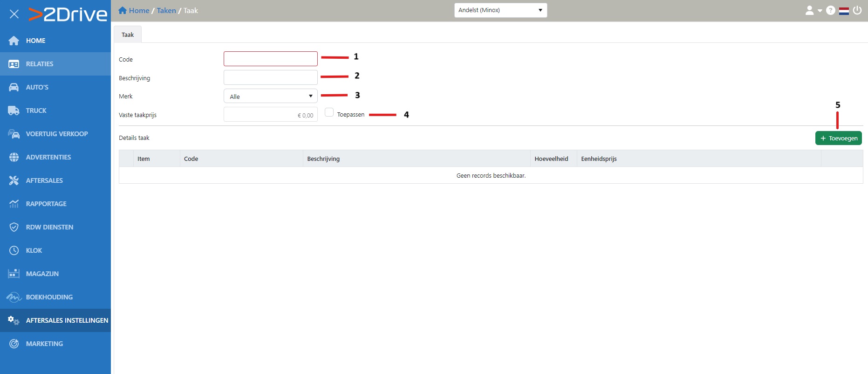This screenshot has height=374, width=868.
Task: Close sidebar with the X icon
Action: 14,14
